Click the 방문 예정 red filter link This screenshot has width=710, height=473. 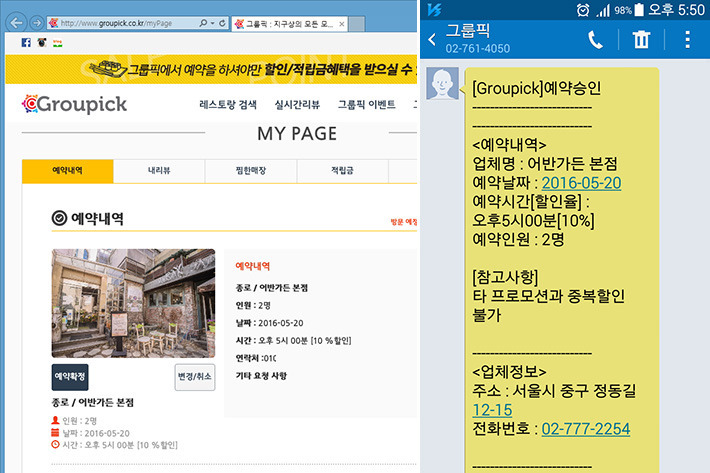coord(403,222)
